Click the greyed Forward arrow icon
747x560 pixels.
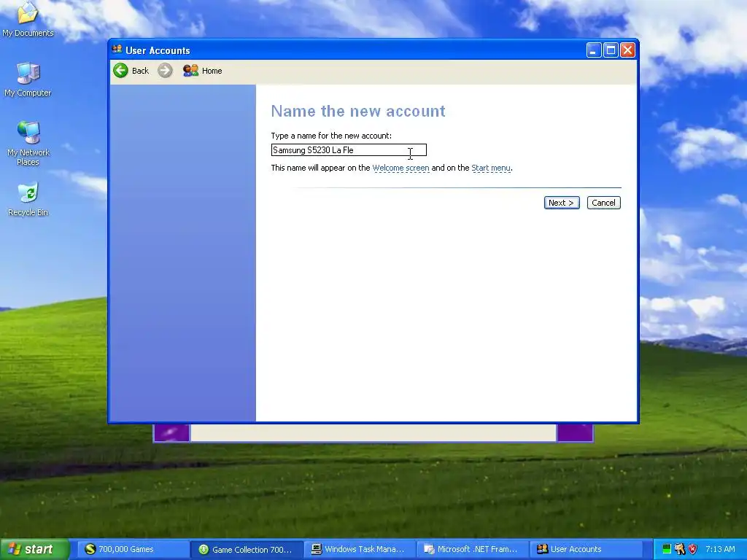165,71
